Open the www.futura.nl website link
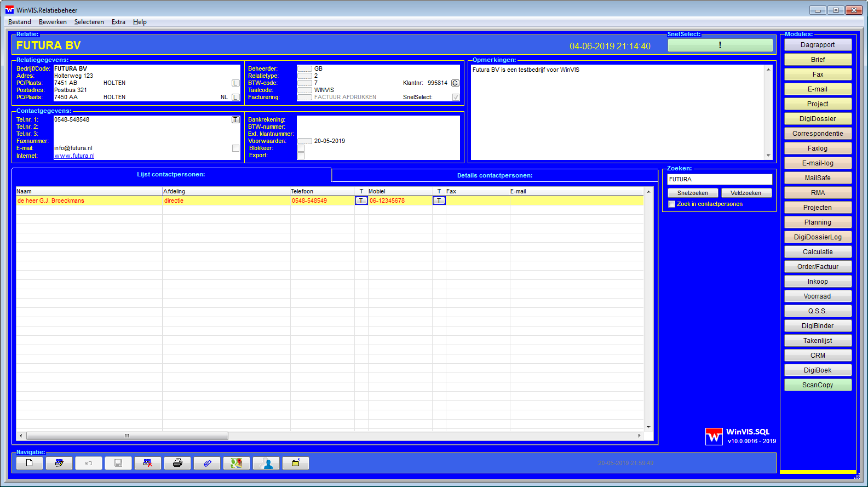Image resolution: width=868 pixels, height=487 pixels. pyautogui.click(x=74, y=156)
